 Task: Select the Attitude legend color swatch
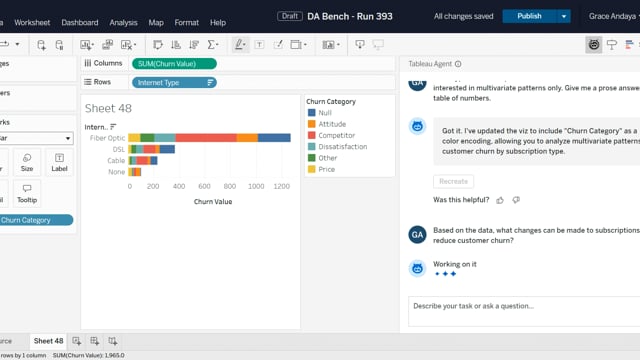point(311,124)
